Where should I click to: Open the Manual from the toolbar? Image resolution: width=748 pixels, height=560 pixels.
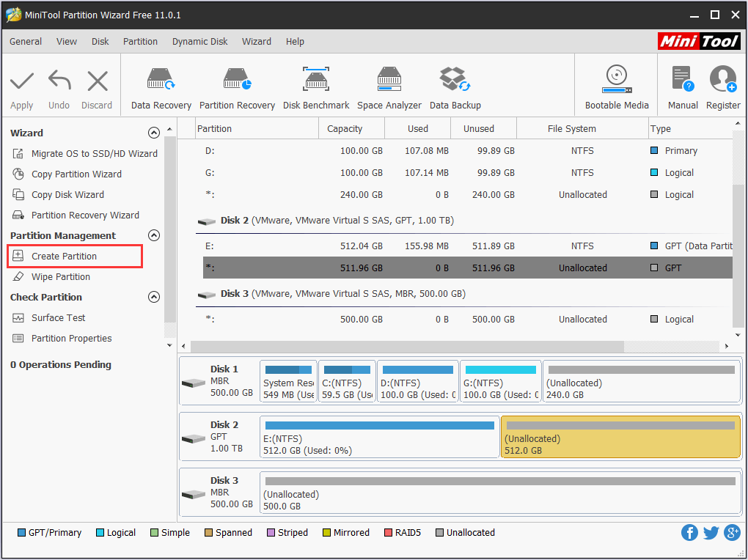click(x=683, y=86)
